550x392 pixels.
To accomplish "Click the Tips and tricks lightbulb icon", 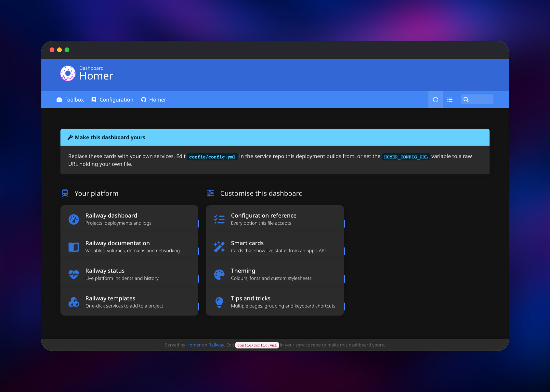I will click(x=219, y=302).
